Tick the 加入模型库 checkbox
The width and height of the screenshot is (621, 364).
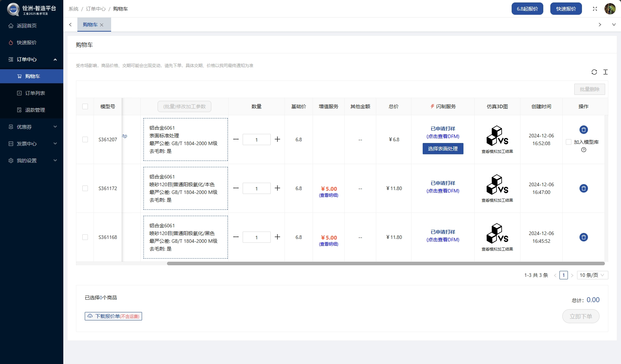tap(568, 142)
